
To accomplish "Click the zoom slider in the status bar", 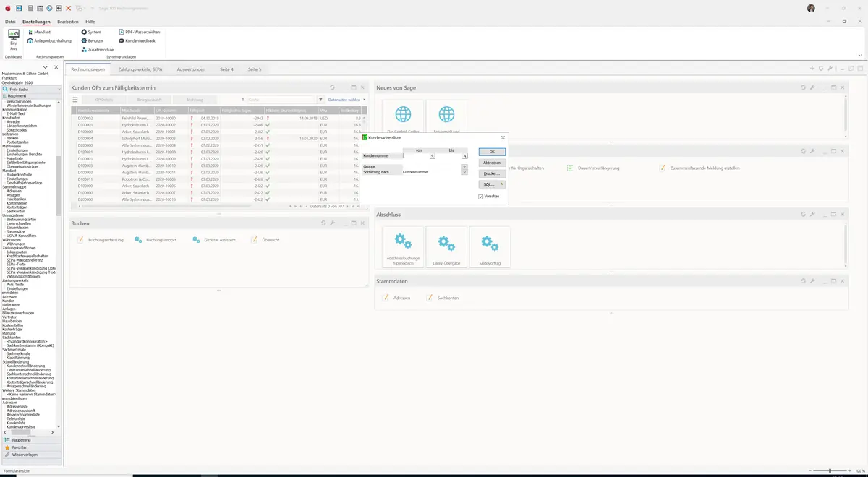I will [829, 471].
